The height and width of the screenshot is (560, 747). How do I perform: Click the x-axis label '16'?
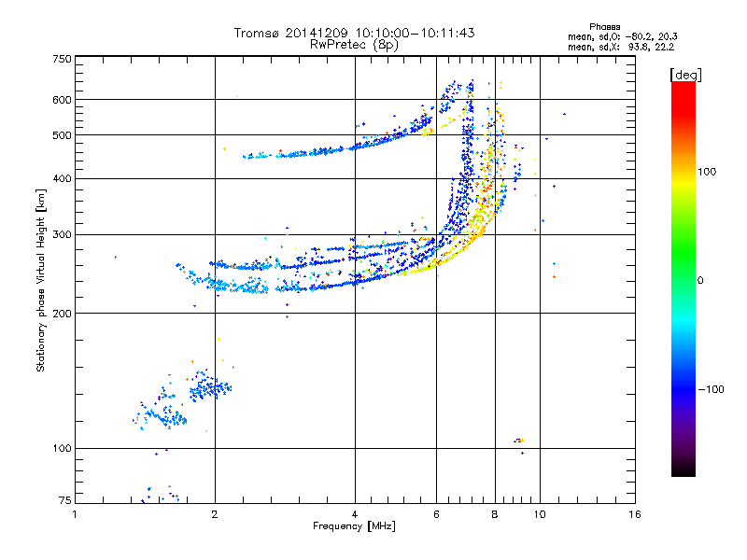click(x=635, y=514)
